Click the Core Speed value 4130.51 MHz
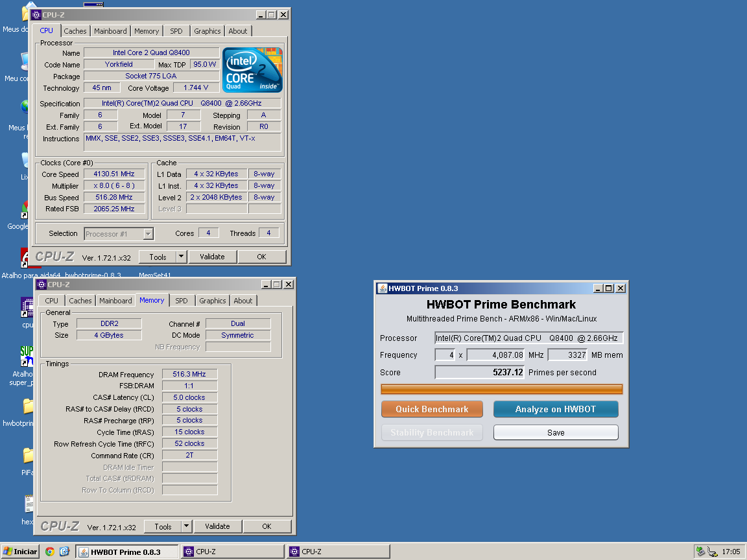Viewport: 747px width, 560px height. [x=114, y=174]
